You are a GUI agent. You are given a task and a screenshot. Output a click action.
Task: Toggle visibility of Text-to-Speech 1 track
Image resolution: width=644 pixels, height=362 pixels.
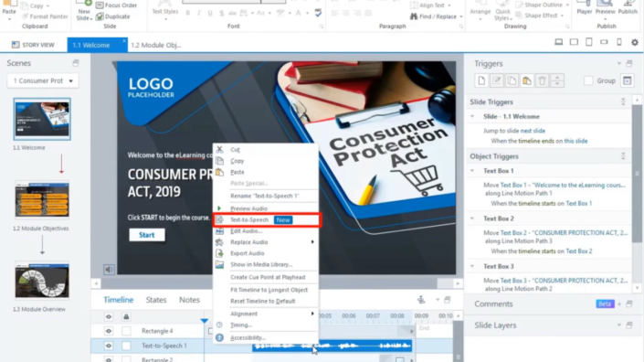[109, 346]
